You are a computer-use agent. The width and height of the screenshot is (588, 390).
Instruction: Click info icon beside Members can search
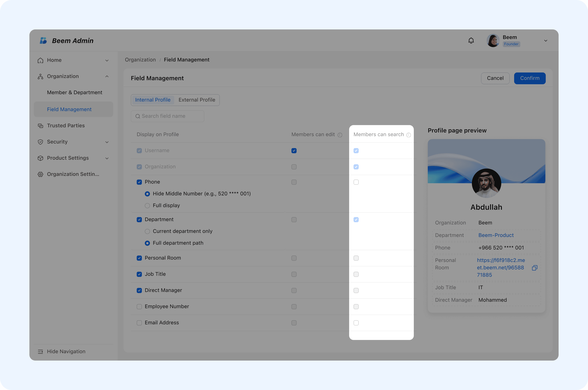(409, 135)
